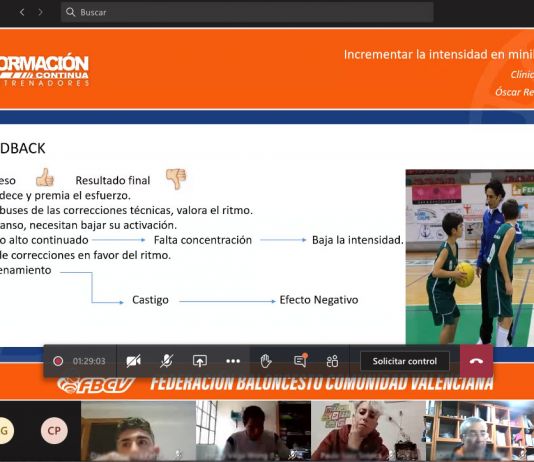Click 'Incrementar la intensidad' slide title
534x462 pixels.
[x=439, y=54]
